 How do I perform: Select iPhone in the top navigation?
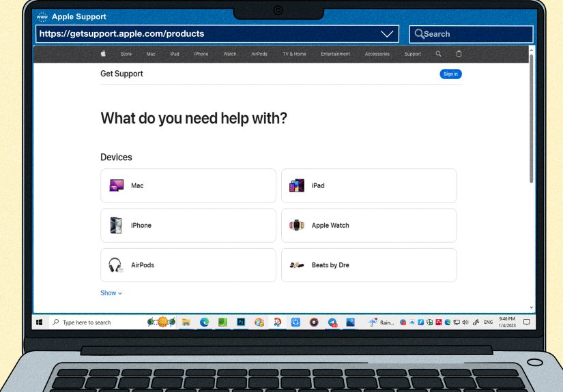(x=201, y=54)
